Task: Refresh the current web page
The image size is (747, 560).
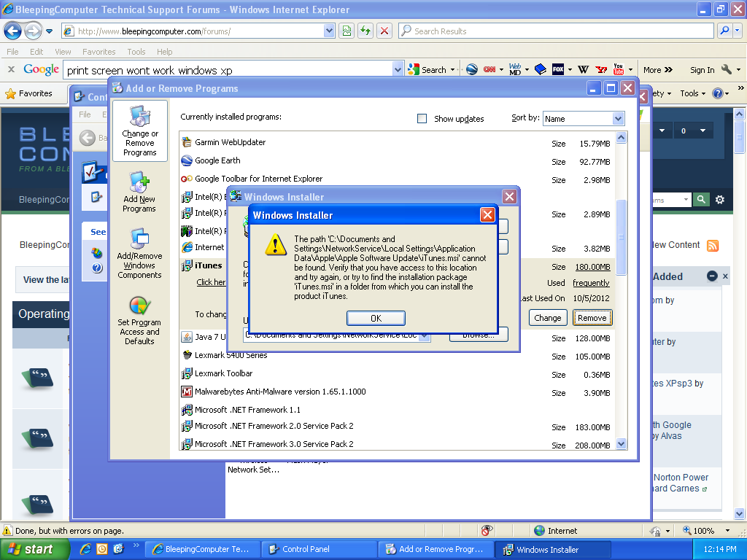Action: tap(365, 31)
